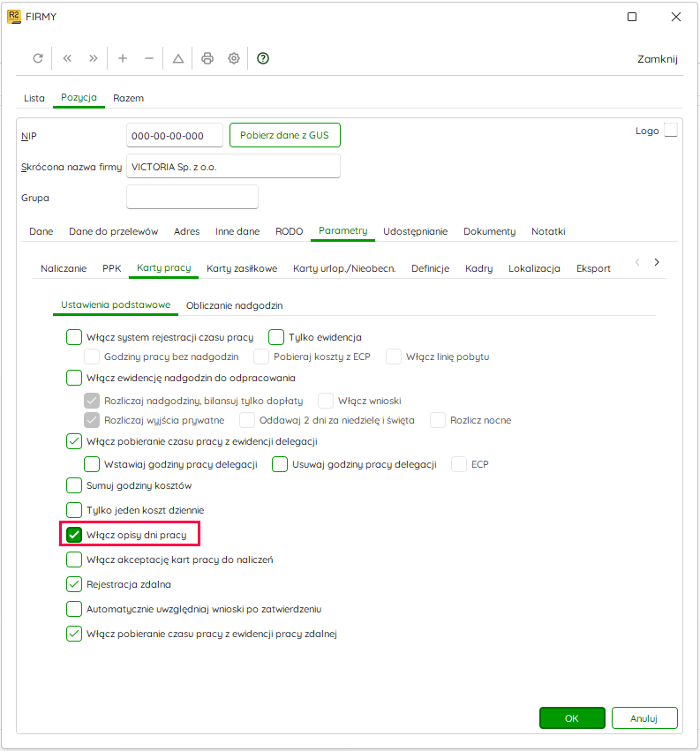Check 'Automatycznie uwzględniaj wnioski po zatwierdzeniu'
Screen dimensions: 700x751
[x=74, y=609]
